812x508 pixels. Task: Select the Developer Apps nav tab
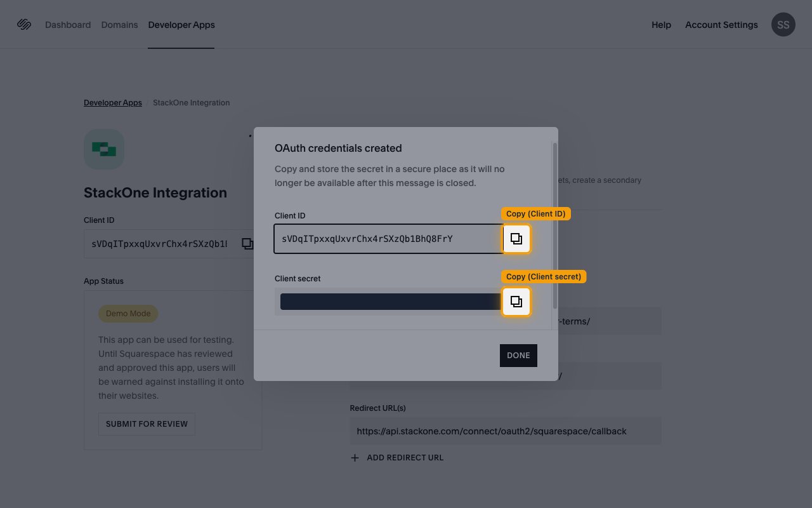click(181, 25)
